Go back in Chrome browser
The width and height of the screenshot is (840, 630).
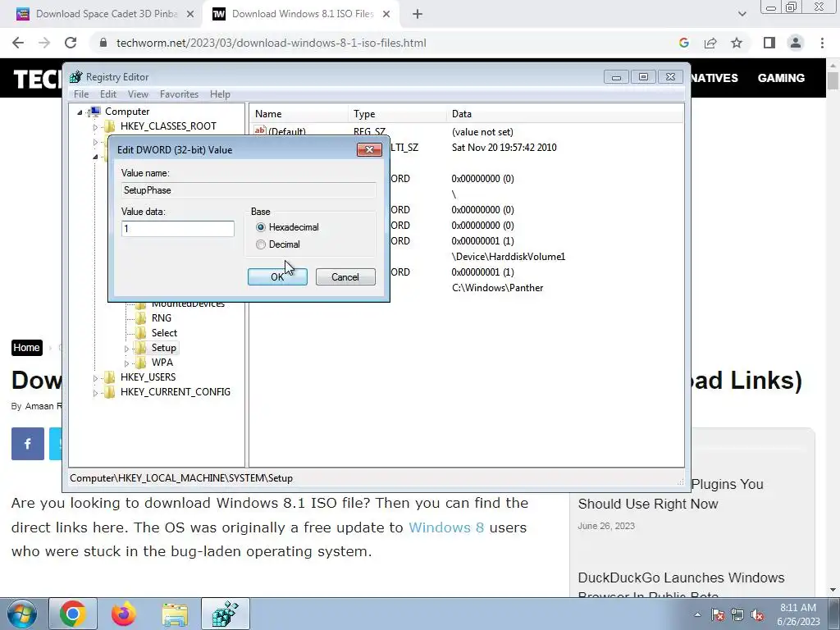pos(18,43)
